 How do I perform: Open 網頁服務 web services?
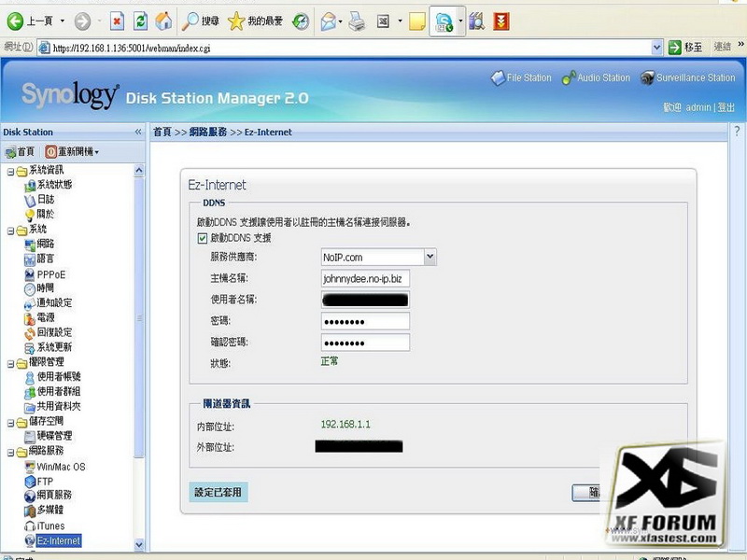pos(49,496)
